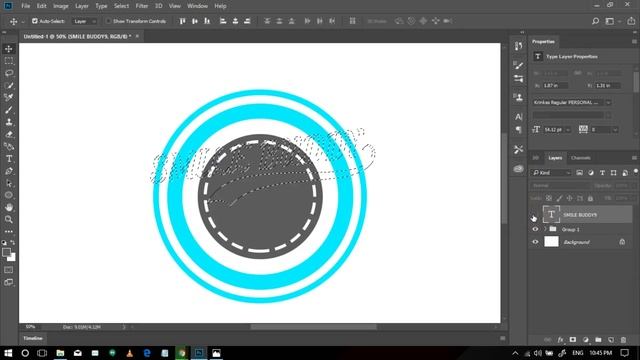The image size is (640, 360).
Task: Hide the Group 1 layer eye icon
Action: point(535,229)
